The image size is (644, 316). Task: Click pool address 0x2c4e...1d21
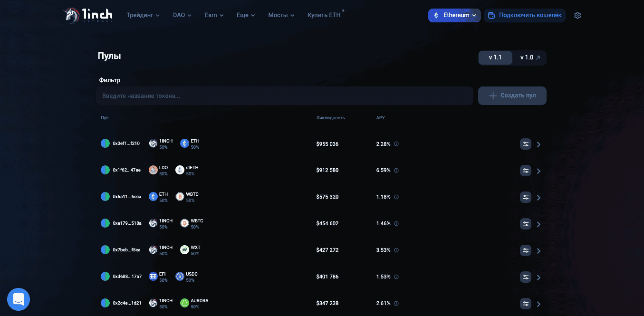127,303
